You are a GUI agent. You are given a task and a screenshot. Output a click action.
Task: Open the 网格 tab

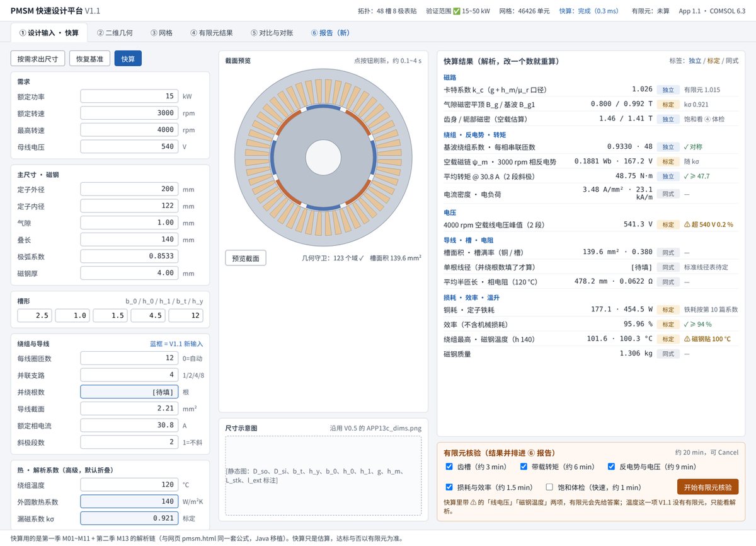click(161, 33)
